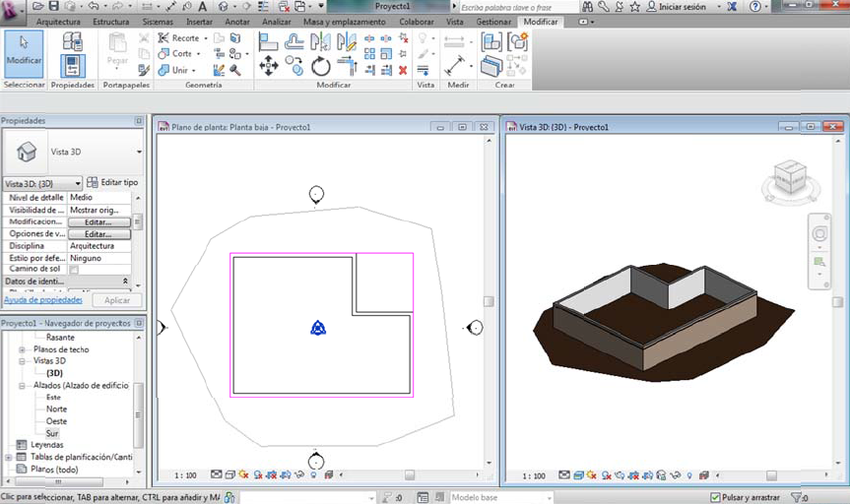Open Ayuda de propiedades link

click(43, 299)
